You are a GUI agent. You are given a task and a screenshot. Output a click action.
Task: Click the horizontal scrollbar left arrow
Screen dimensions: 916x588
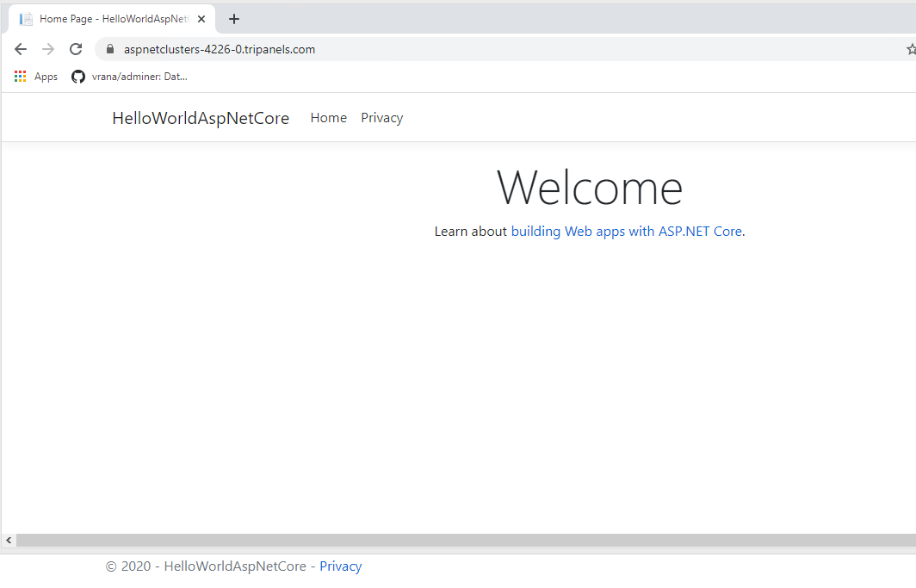tap(9, 540)
